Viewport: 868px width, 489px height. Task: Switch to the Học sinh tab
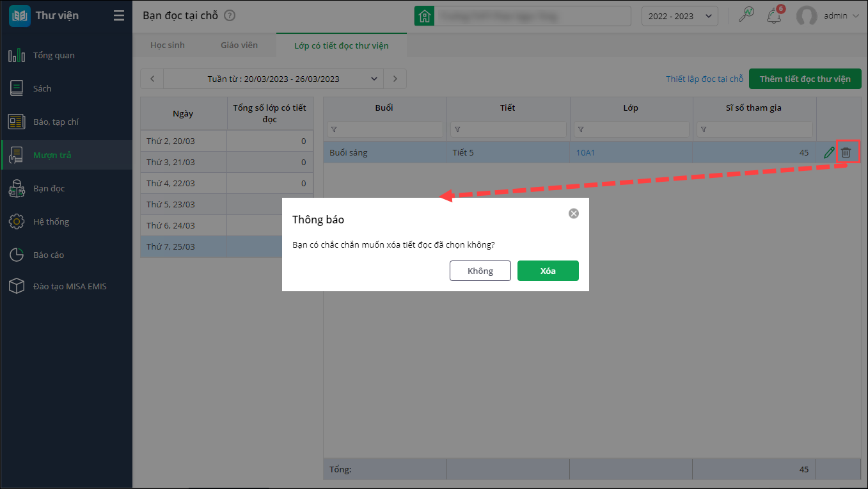(x=168, y=45)
